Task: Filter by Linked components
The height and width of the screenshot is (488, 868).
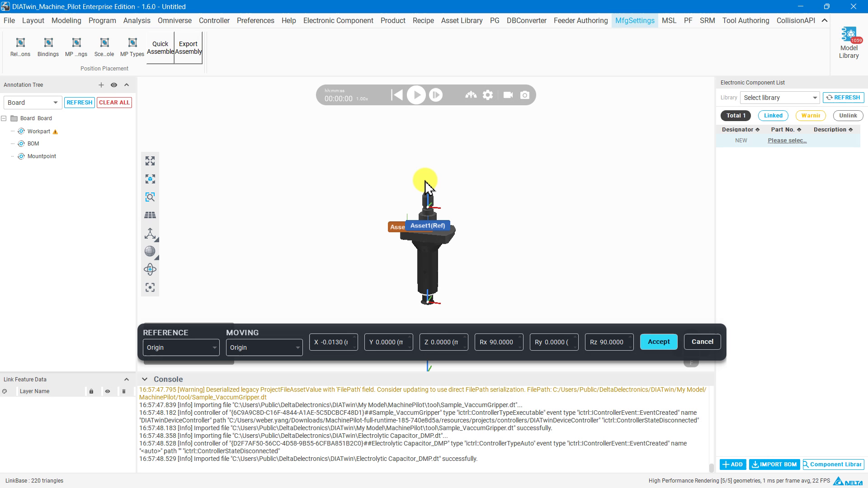Action: pos(773,116)
